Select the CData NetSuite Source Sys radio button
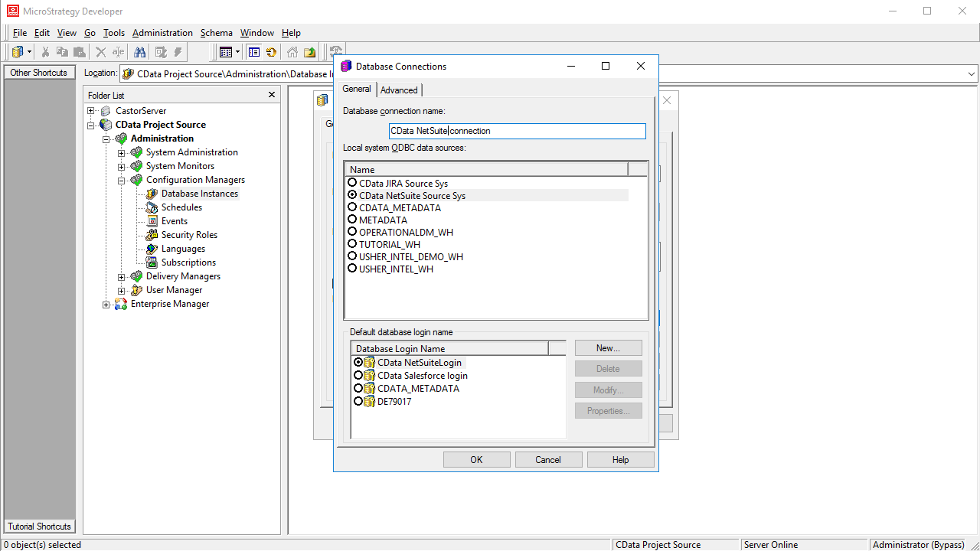Viewport: 980px width, 551px height. pyautogui.click(x=352, y=195)
